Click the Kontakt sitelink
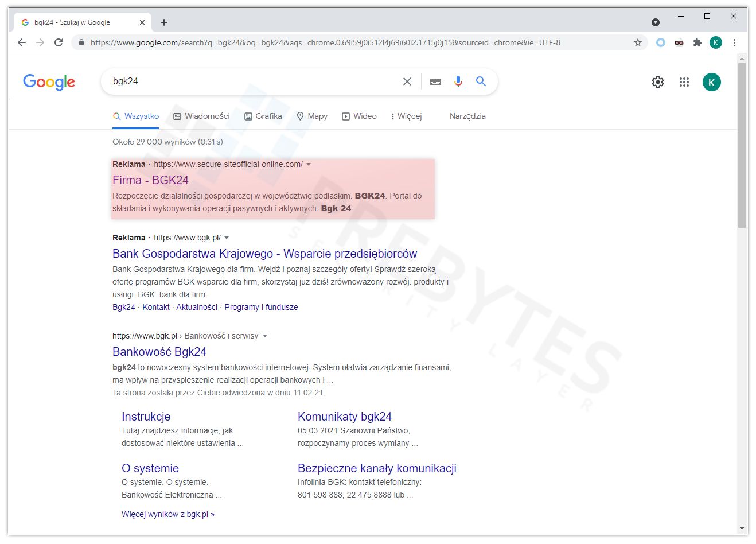 point(156,307)
